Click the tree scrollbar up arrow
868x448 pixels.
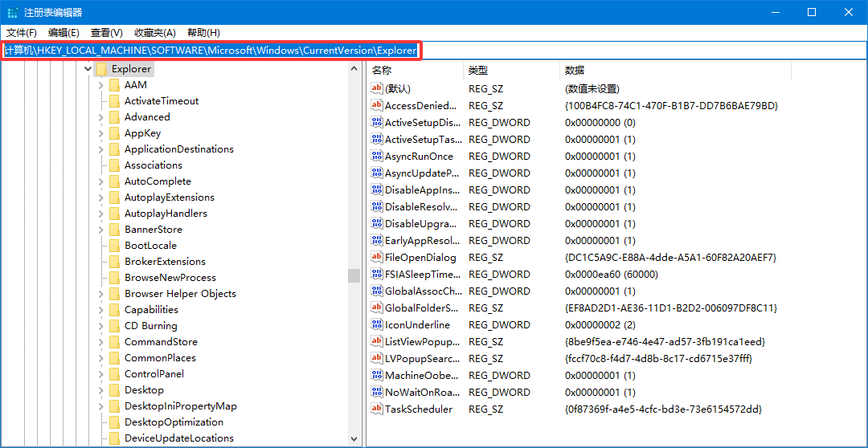[354, 68]
